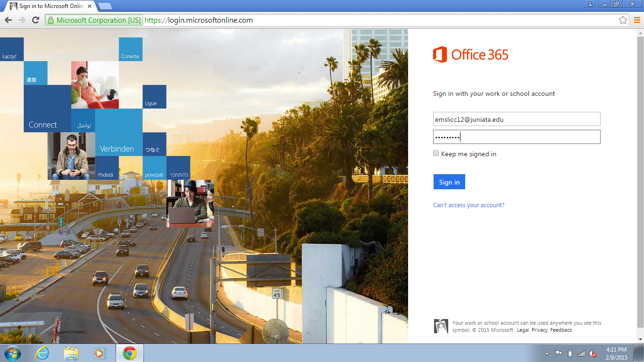Click the Ligue tile
The image size is (644, 362).
[x=154, y=97]
